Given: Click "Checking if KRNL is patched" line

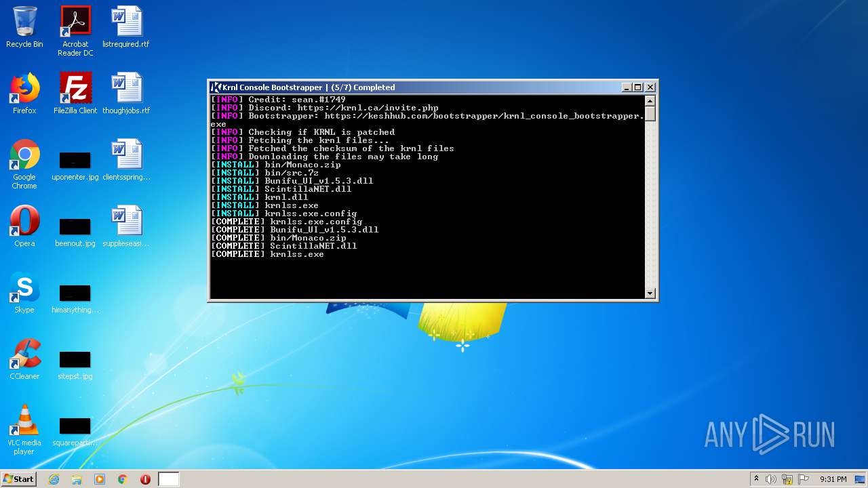Looking at the screenshot, I should [x=302, y=132].
